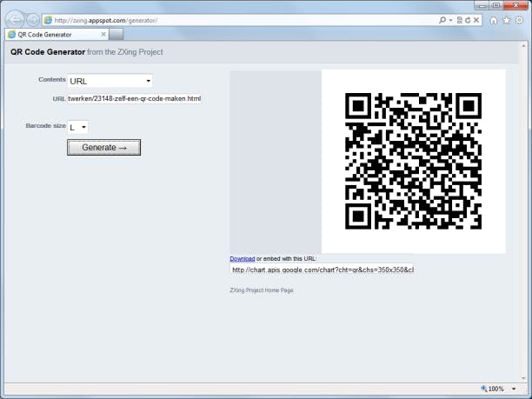This screenshot has width=532, height=399.
Task: Click the IE page icon in address bar
Action: click(x=48, y=20)
